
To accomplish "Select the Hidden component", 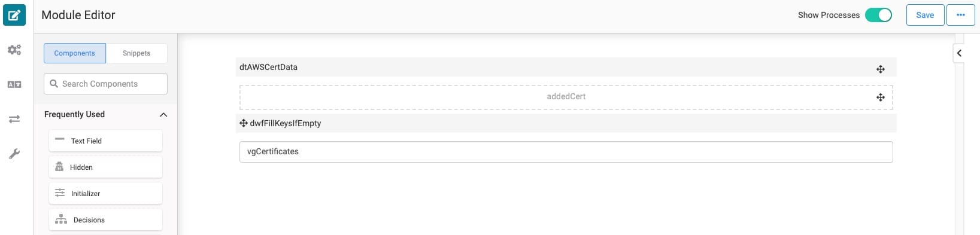I will click(105, 167).
